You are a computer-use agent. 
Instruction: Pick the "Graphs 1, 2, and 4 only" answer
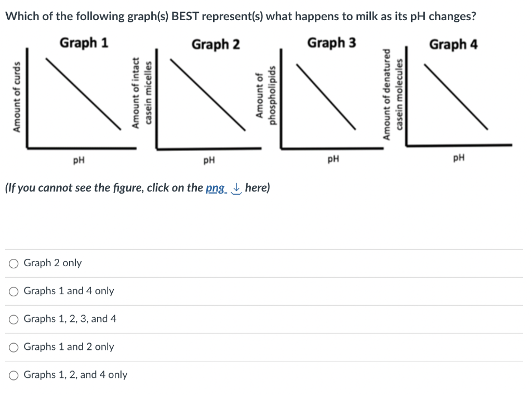tap(13, 375)
